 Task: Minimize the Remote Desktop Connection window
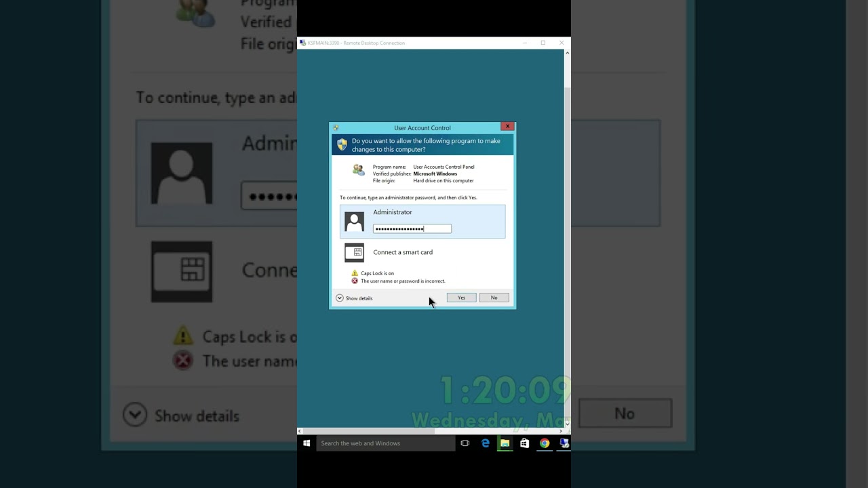pyautogui.click(x=524, y=43)
